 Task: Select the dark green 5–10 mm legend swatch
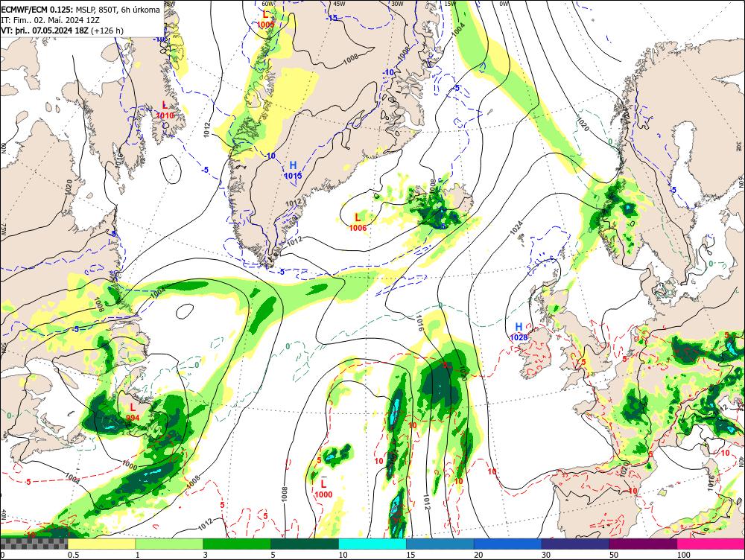pyautogui.click(x=305, y=544)
